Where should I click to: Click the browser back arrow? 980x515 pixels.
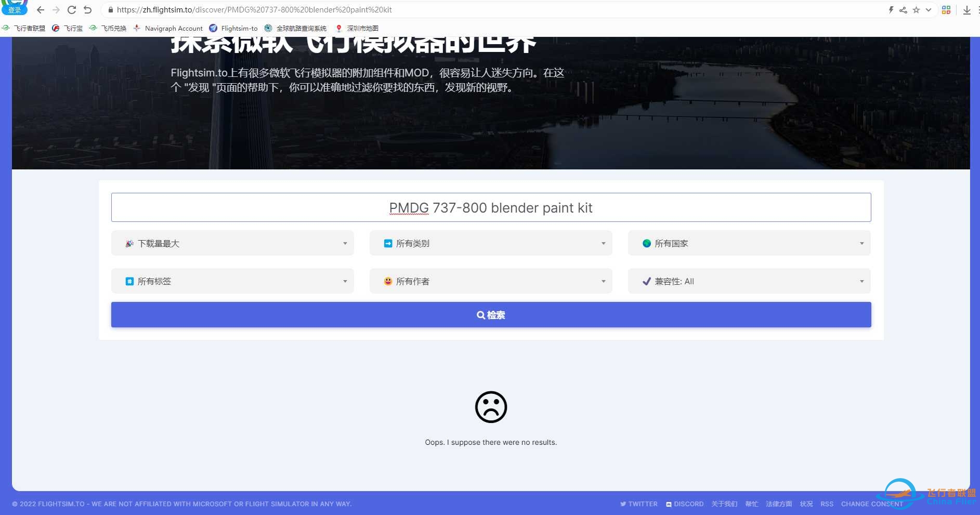[x=41, y=10]
